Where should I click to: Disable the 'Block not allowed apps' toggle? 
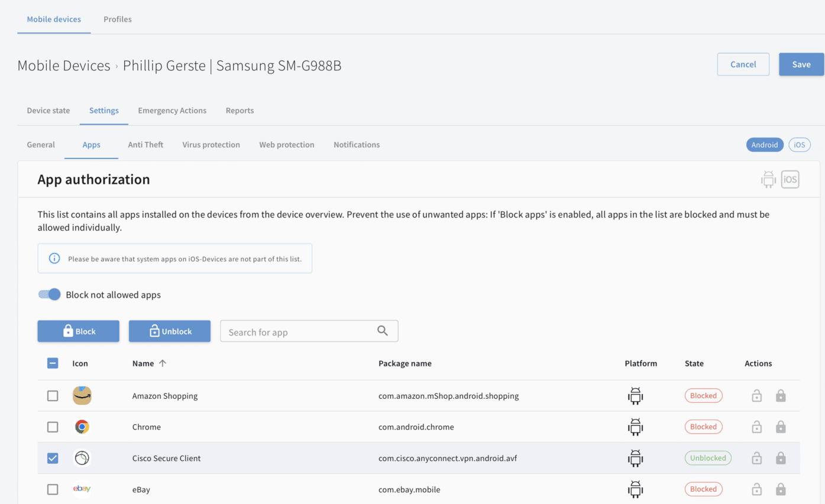(x=50, y=294)
